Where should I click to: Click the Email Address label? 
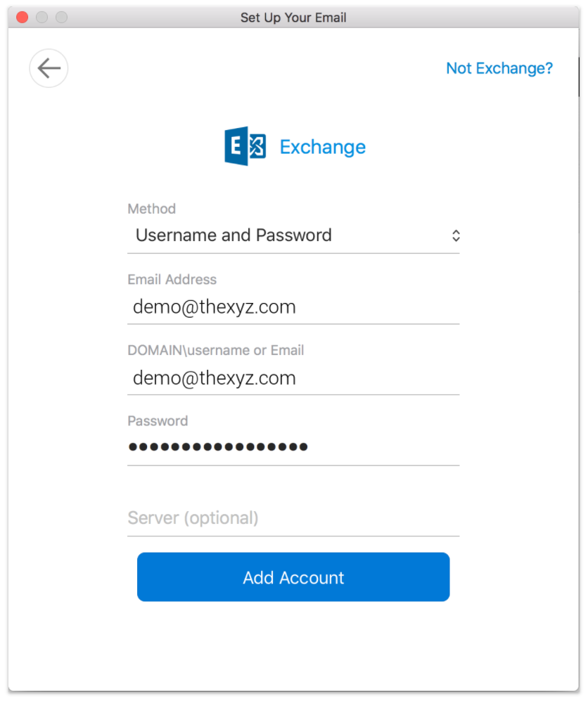tap(172, 279)
